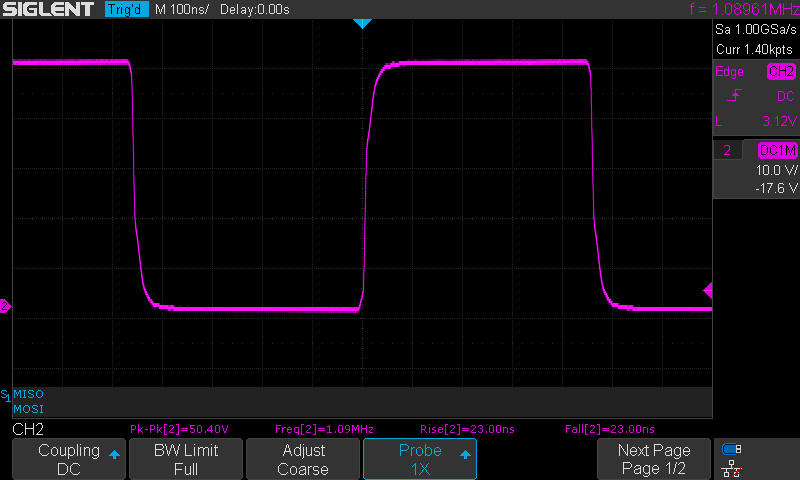Click the Pk-Pk[2]=50.40V measurement
Image resolution: width=800 pixels, height=480 pixels.
pos(179,429)
